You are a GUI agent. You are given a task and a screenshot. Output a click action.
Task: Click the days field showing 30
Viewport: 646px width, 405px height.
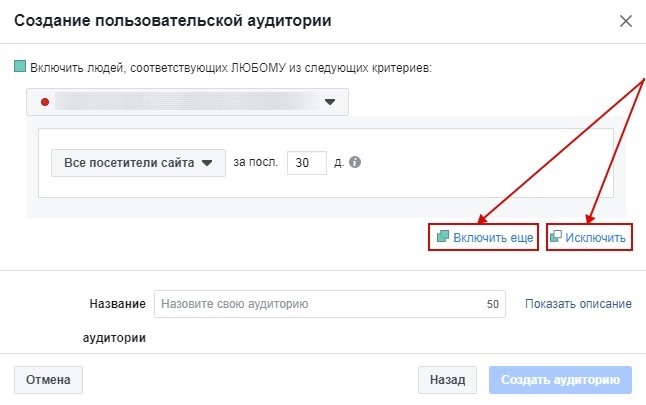(307, 163)
